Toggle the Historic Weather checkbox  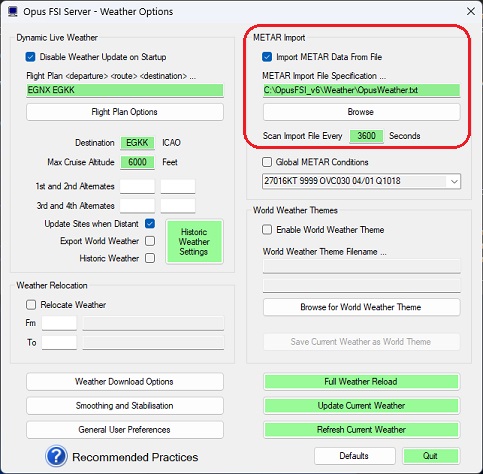point(150,258)
